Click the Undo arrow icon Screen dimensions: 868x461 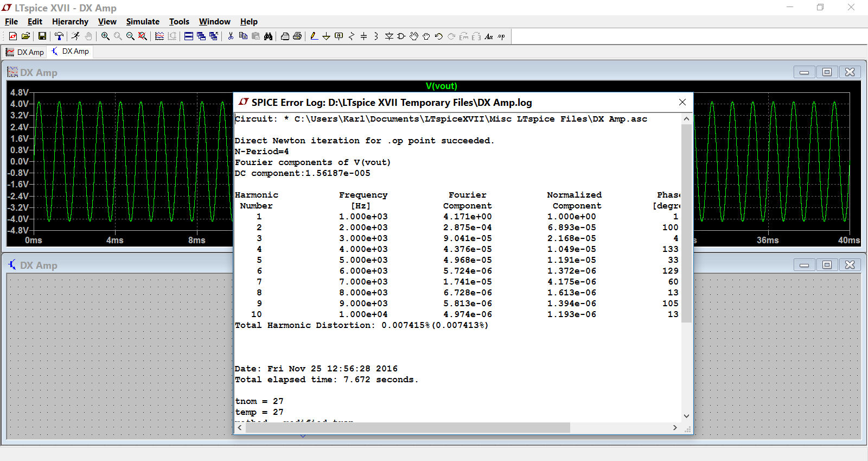[439, 36]
